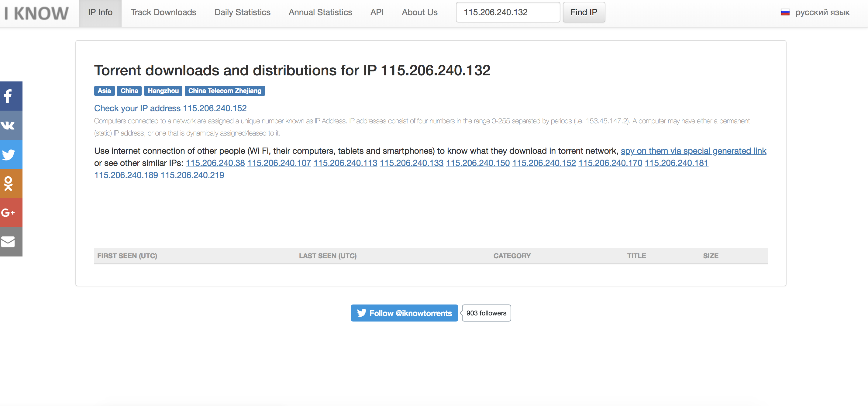
Task: Follow @iknowtorrents on Twitter
Action: (404, 313)
